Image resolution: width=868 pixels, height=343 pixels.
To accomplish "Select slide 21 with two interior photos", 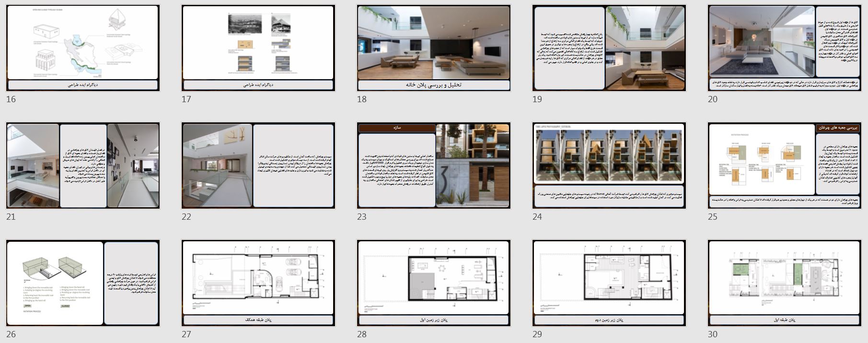I will point(82,166).
